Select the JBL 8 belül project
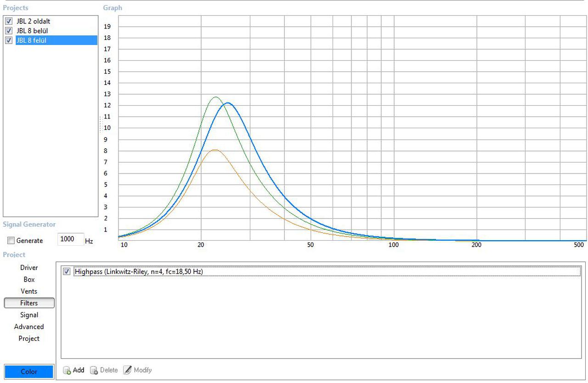588x383 pixels. [32, 31]
